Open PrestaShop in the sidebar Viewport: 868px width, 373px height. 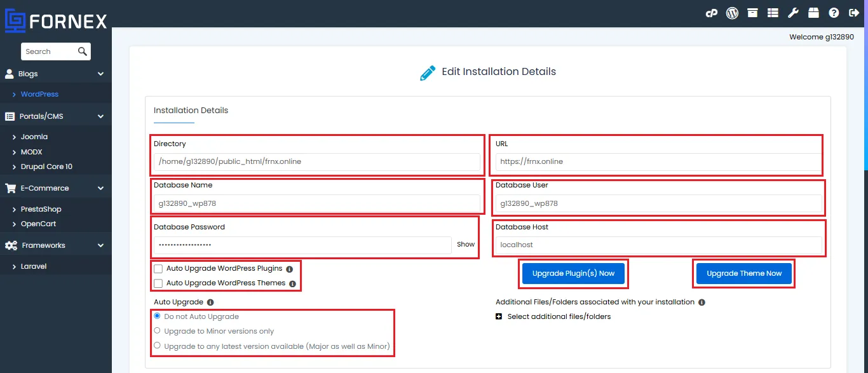(x=41, y=209)
